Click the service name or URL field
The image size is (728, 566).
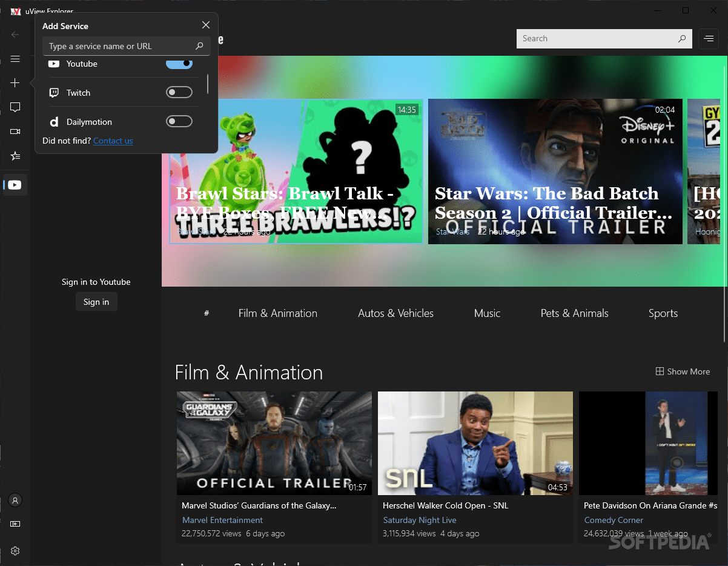[x=127, y=46]
